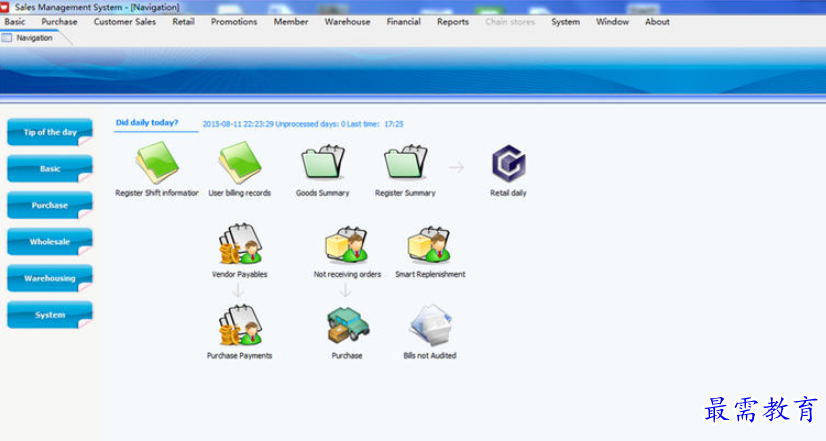
Task: Open the Smart Replenishment icon
Action: (x=429, y=244)
